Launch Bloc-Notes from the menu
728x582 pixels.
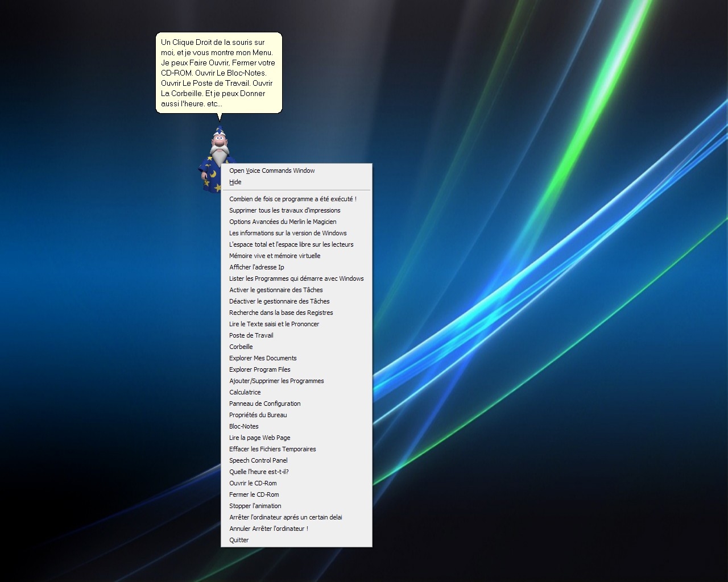(x=296, y=426)
